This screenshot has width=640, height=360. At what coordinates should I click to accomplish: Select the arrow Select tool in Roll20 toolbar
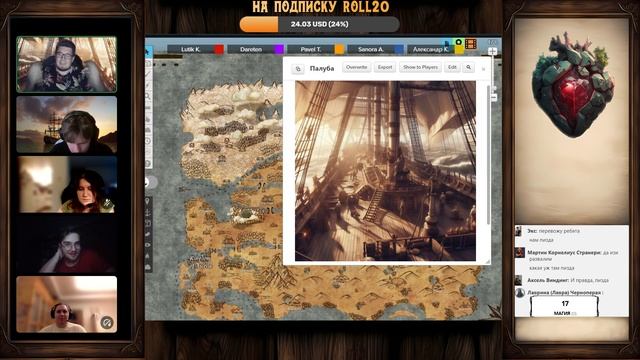(148, 52)
